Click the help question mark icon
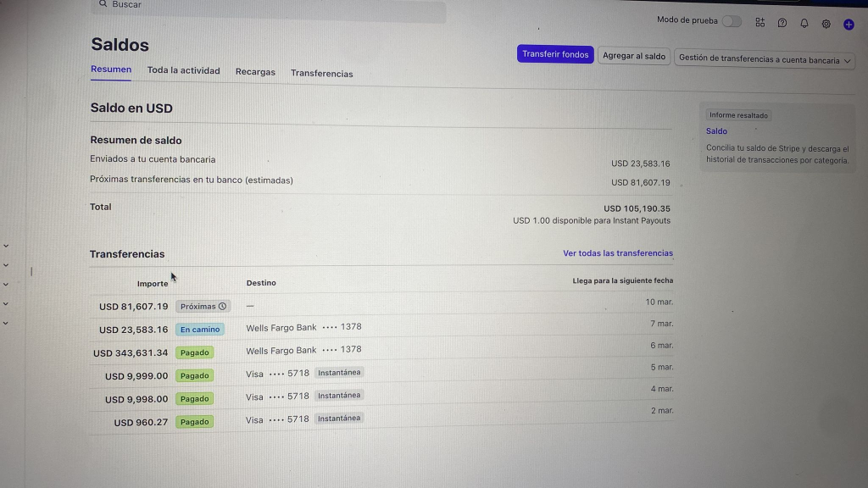The image size is (868, 488). point(782,23)
